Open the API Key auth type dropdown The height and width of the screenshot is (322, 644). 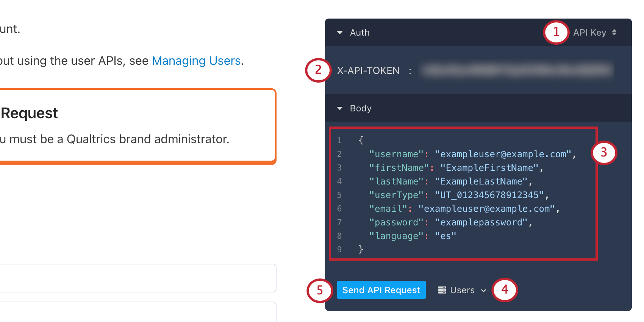click(x=590, y=33)
